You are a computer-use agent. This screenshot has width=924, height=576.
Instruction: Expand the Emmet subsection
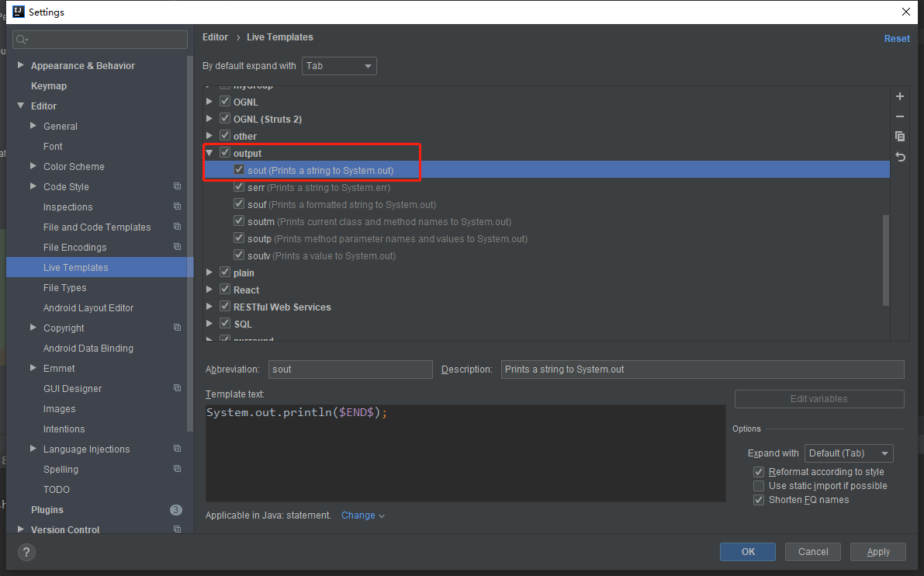[x=33, y=368]
